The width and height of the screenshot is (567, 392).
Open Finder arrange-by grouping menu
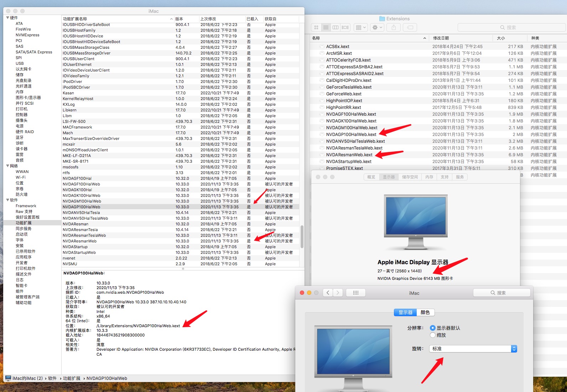361,27
